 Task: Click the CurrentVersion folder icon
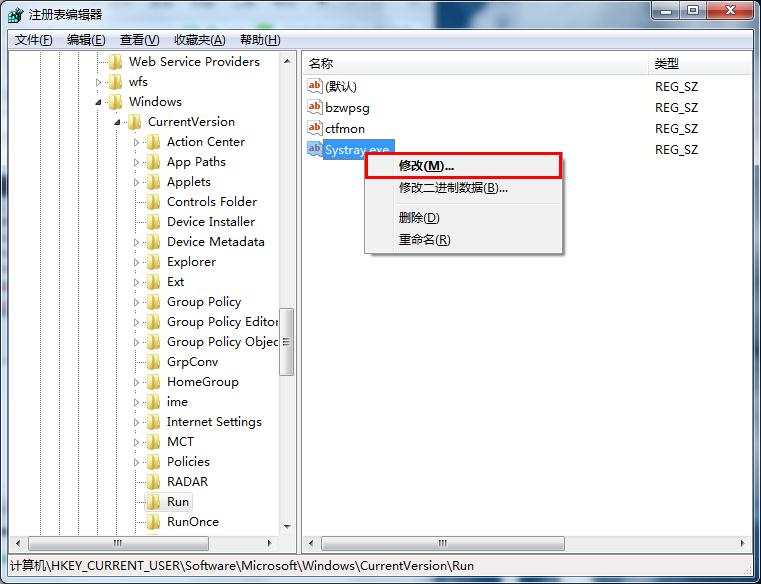pos(134,122)
